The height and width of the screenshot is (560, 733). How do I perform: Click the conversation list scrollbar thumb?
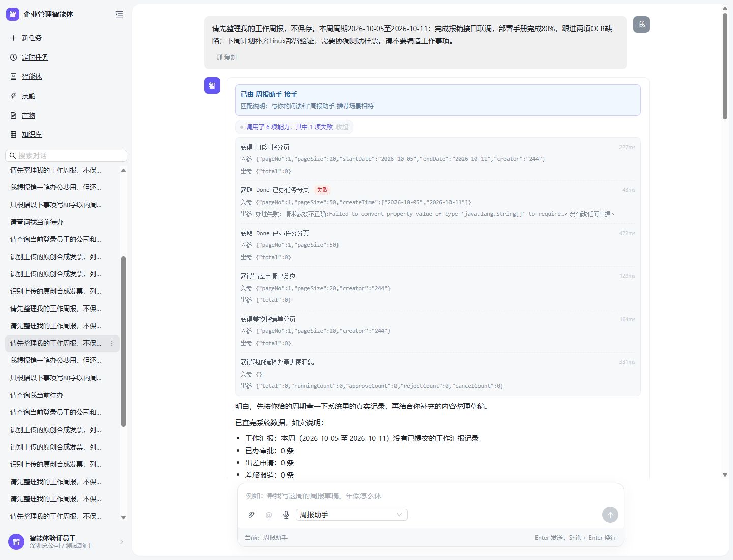tap(123, 341)
